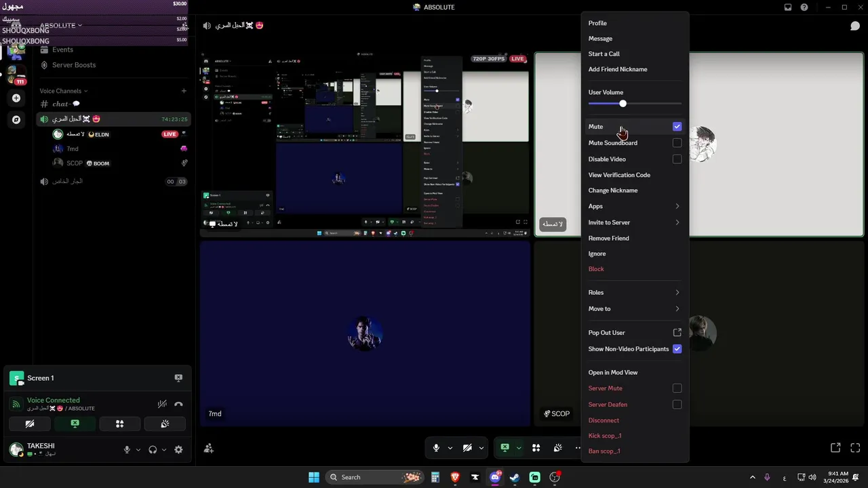Mute microphone in the user panel
This screenshot has width=868, height=488.
[x=127, y=449]
